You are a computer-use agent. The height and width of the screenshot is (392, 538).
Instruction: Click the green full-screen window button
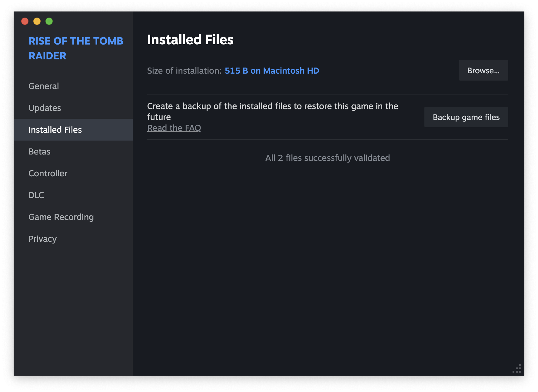tap(49, 21)
